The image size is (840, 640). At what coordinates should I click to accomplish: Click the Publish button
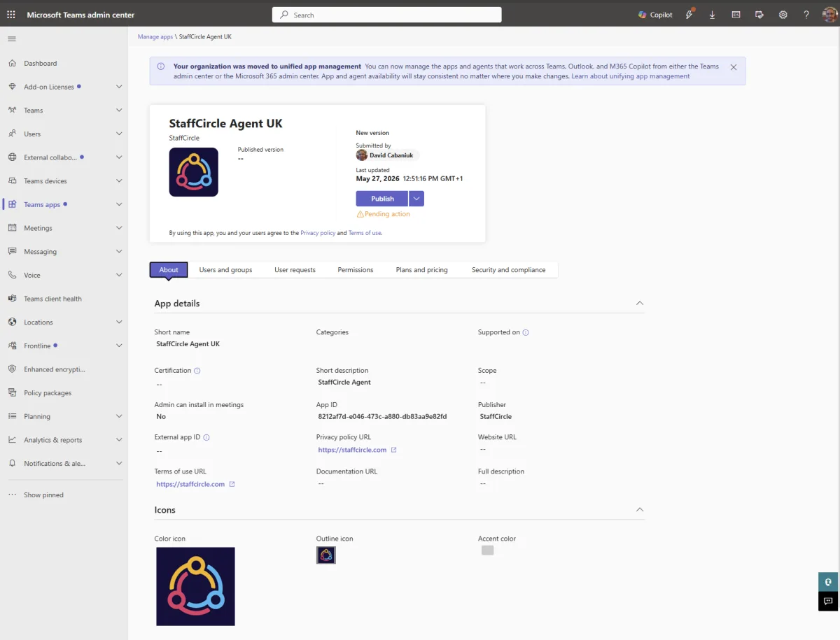[x=382, y=199]
